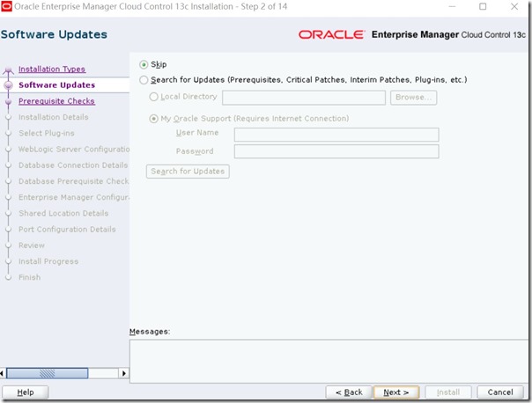
Task: Open the Prerequisite Checks step link
Action: pyautogui.click(x=56, y=101)
